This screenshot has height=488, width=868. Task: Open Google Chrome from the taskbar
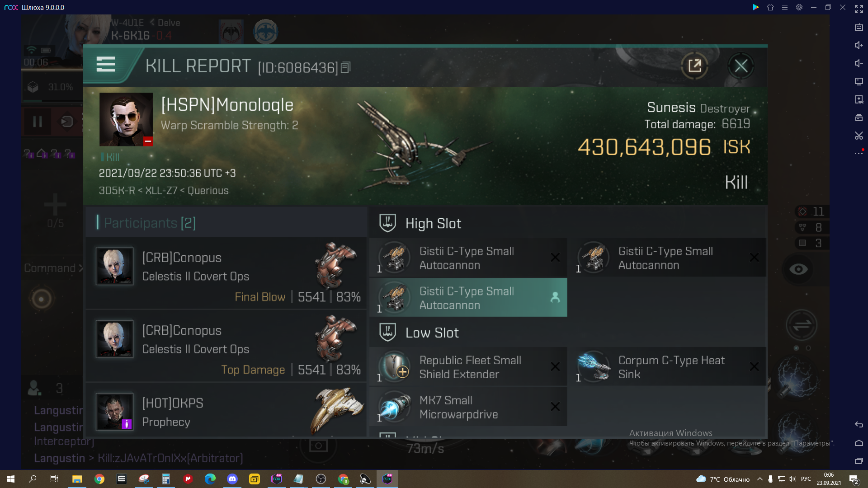(99, 479)
